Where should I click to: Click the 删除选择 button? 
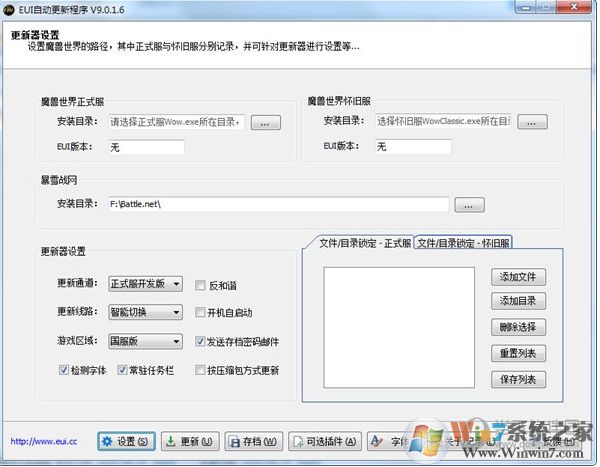coord(518,327)
